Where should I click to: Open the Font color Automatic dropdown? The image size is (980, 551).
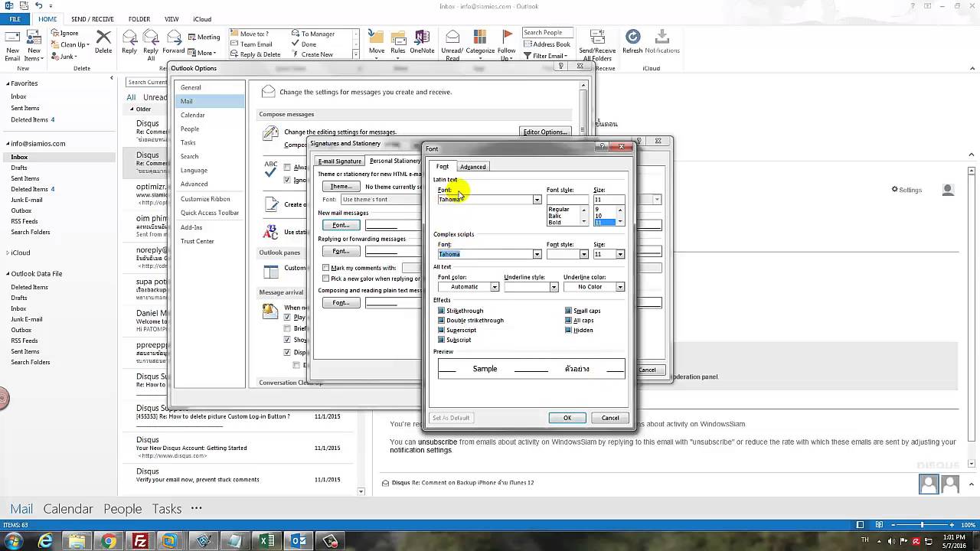tap(495, 287)
